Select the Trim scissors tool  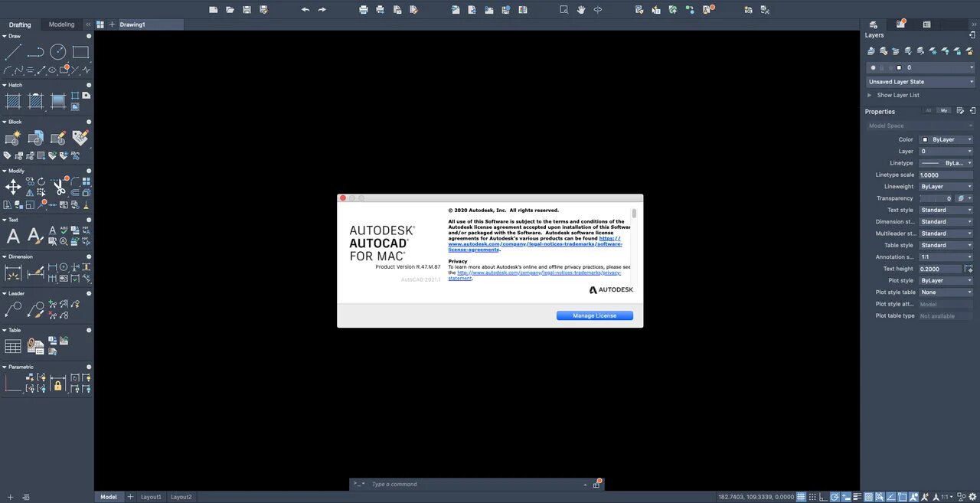point(58,187)
